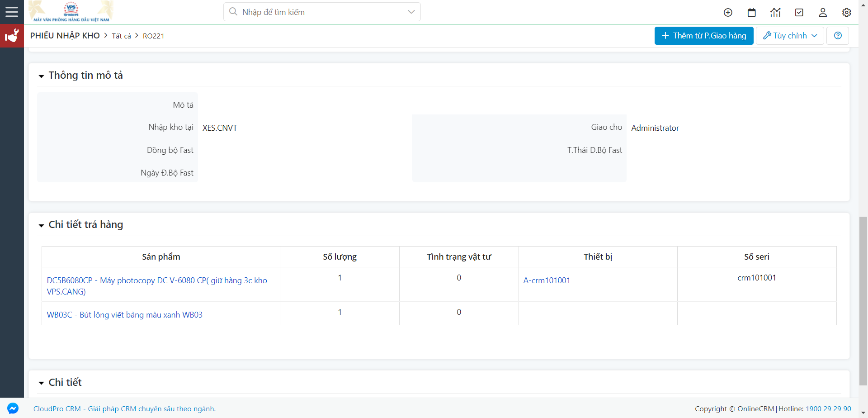Viewport: 868px width, 418px height.
Task: Click the 'Sản phẩm' column header
Action: (161, 257)
